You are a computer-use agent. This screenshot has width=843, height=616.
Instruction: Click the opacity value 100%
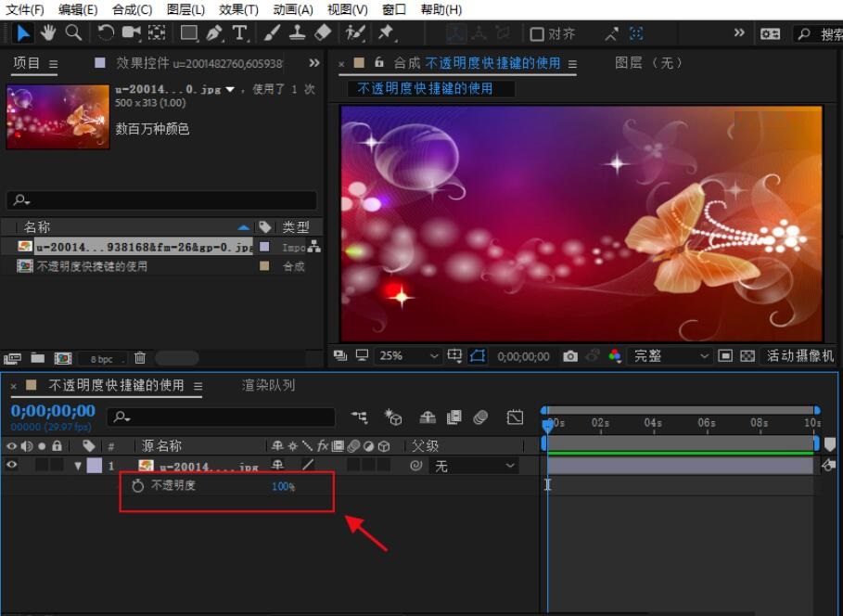[283, 486]
